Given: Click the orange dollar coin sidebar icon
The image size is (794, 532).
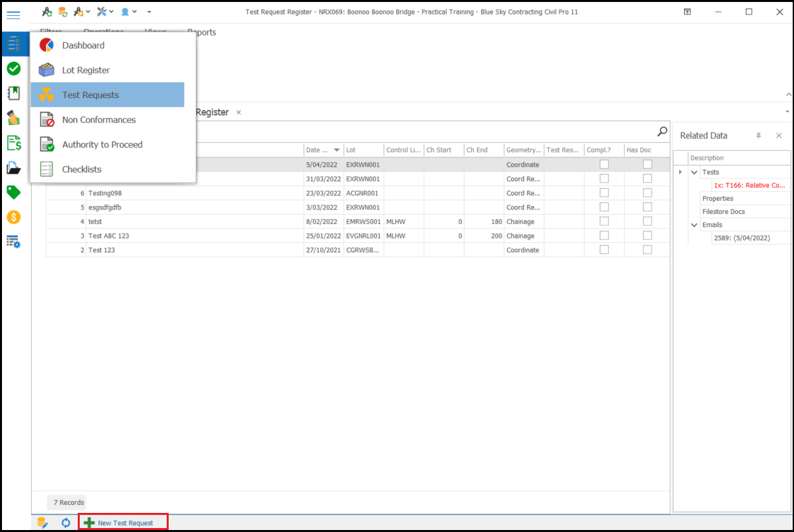Looking at the screenshot, I should [13, 217].
